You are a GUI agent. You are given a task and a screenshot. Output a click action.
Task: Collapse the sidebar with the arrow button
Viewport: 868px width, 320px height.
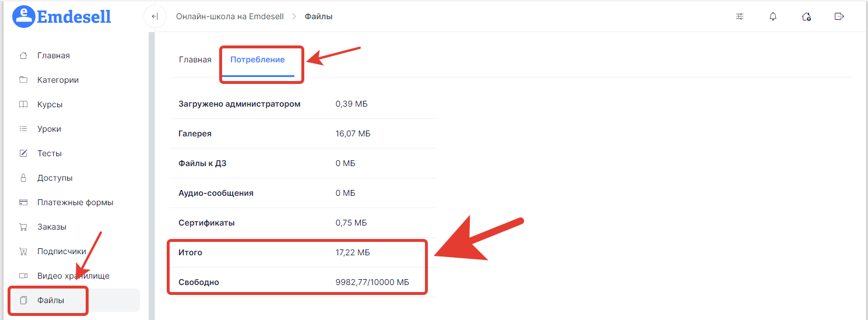154,16
